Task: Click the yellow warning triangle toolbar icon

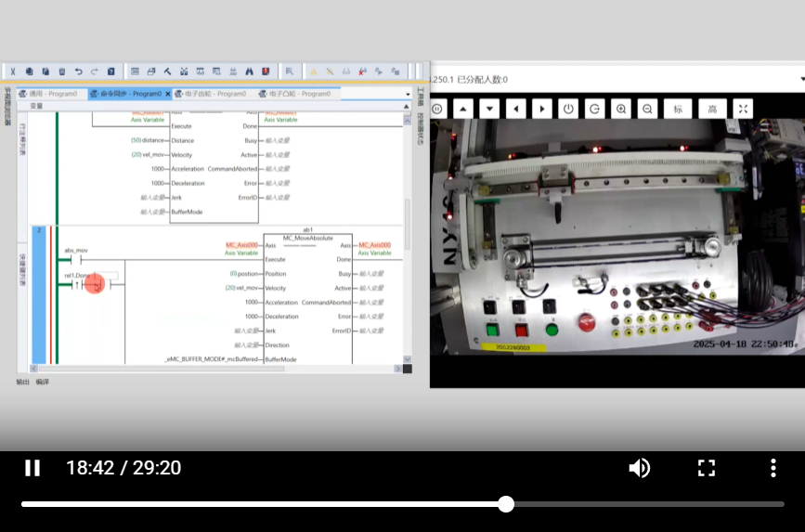Action: point(313,71)
